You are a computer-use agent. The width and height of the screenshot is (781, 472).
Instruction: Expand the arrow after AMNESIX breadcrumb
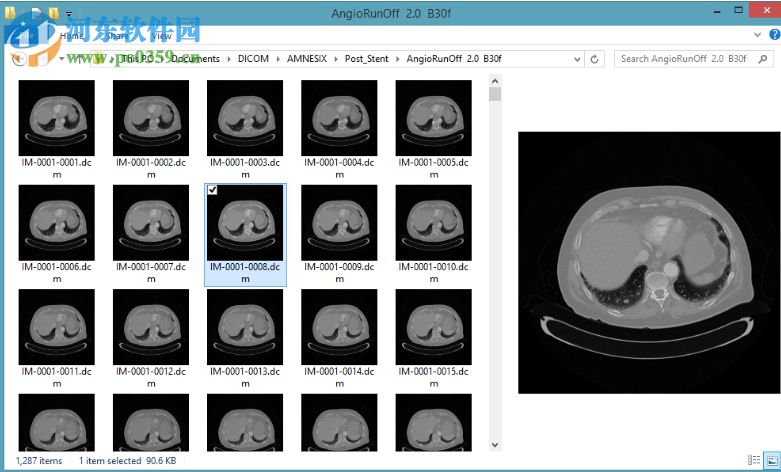pos(336,59)
